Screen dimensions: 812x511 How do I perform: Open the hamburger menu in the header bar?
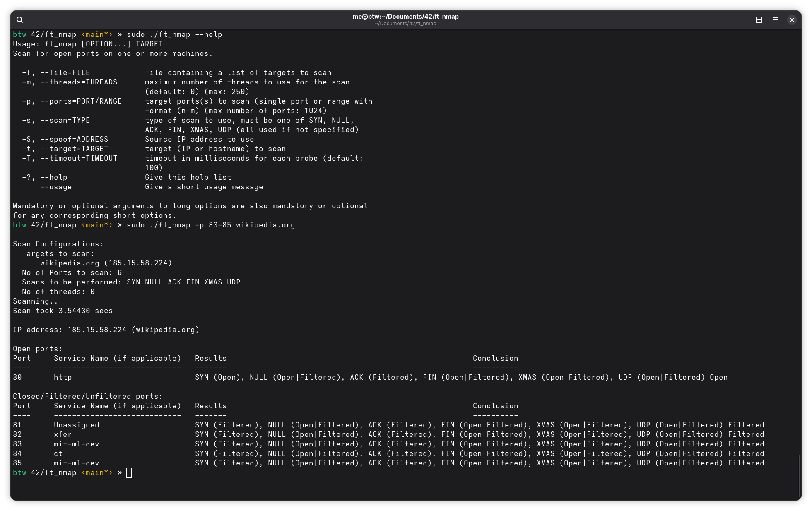pos(776,19)
